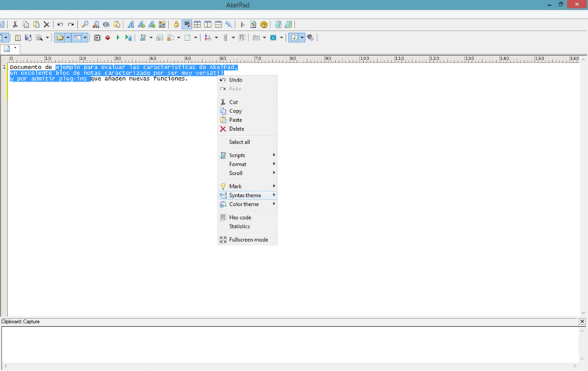Screen dimensions: 588x371
Task: Click the blue letter A font icon
Action: 131,25
